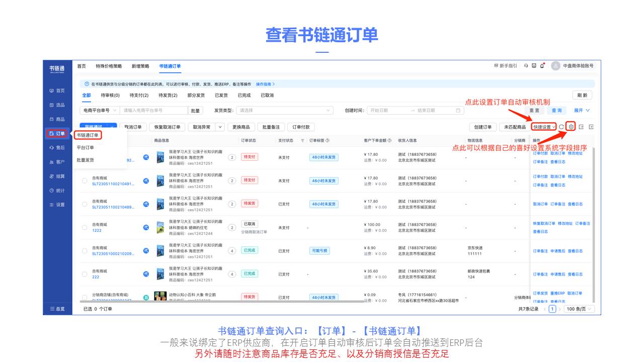
Task: Tick checkbox for order SLT23051000210209
Action: click(85, 250)
